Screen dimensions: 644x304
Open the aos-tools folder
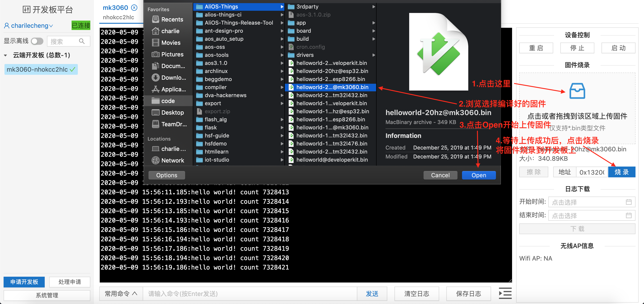[239, 55]
